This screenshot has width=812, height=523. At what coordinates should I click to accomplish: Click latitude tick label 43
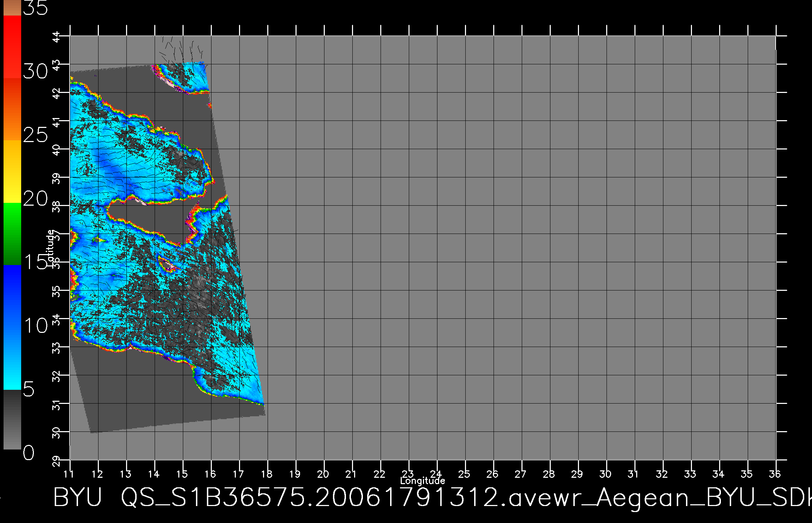[57, 65]
